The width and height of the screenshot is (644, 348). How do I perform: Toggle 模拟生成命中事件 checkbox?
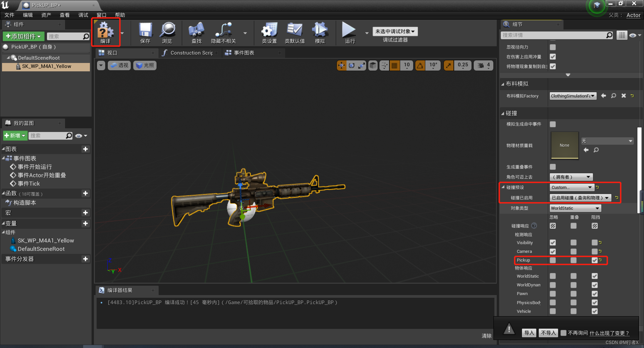[x=553, y=124]
